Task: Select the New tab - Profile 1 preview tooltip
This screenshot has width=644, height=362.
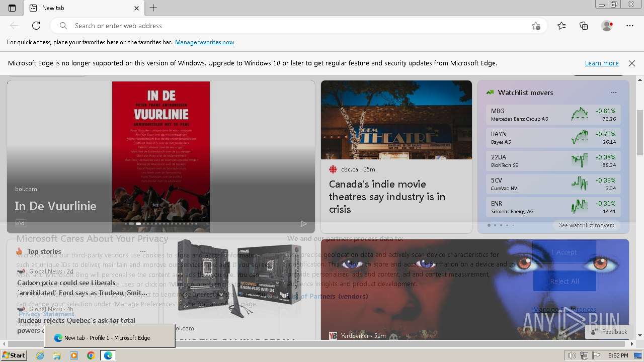Action: (110, 336)
